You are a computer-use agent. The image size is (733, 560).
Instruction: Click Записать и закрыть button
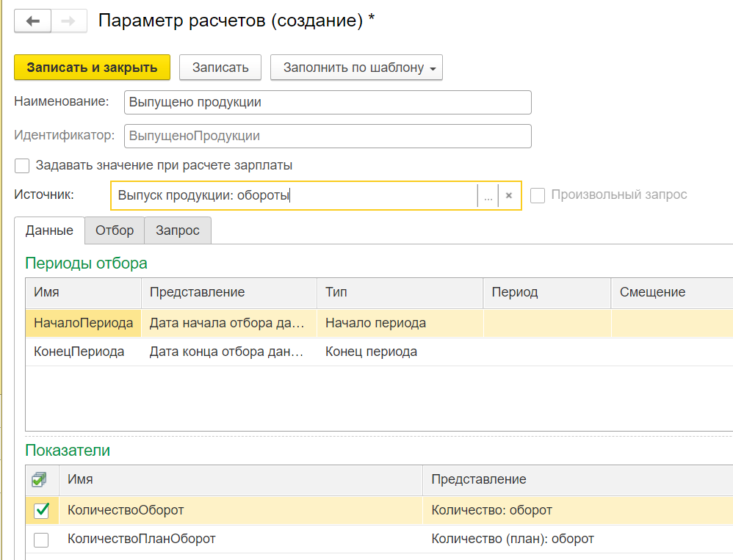click(x=92, y=68)
